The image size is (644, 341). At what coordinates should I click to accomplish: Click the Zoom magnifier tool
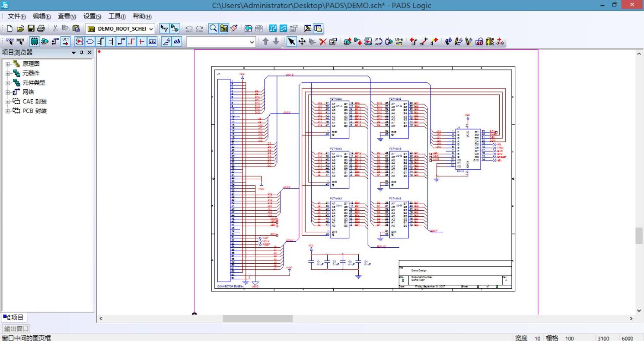pos(213,28)
